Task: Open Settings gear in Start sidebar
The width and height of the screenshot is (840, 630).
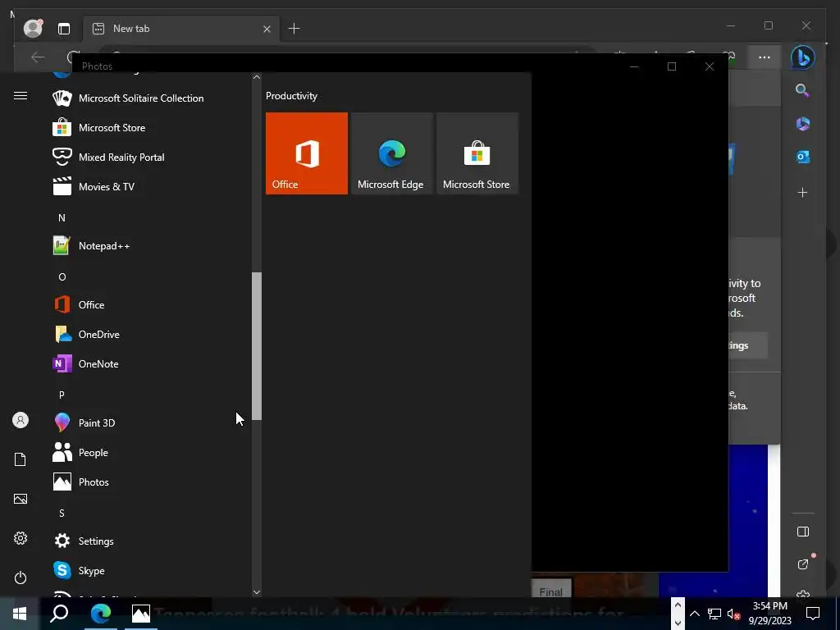Action: pos(21,538)
